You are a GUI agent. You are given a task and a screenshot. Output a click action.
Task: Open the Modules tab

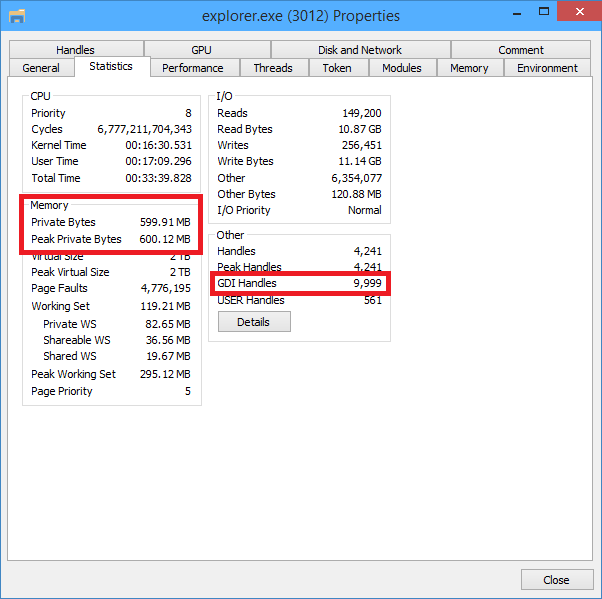click(x=403, y=68)
